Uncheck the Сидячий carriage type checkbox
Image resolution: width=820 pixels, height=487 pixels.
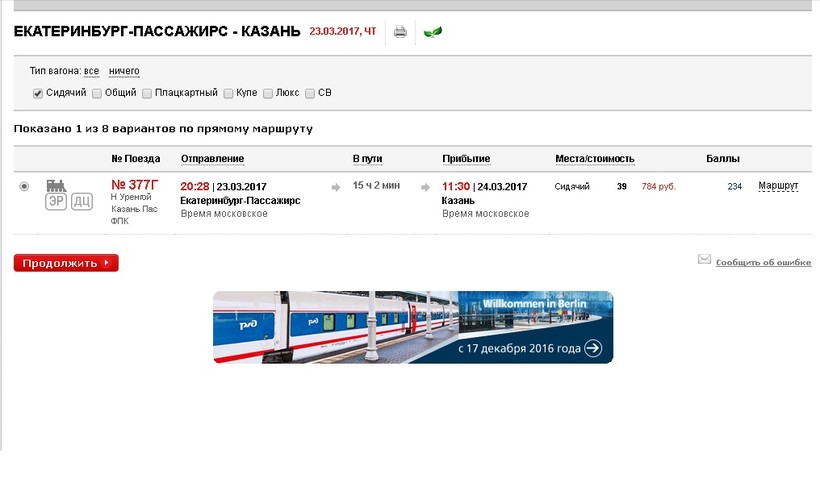(38, 93)
